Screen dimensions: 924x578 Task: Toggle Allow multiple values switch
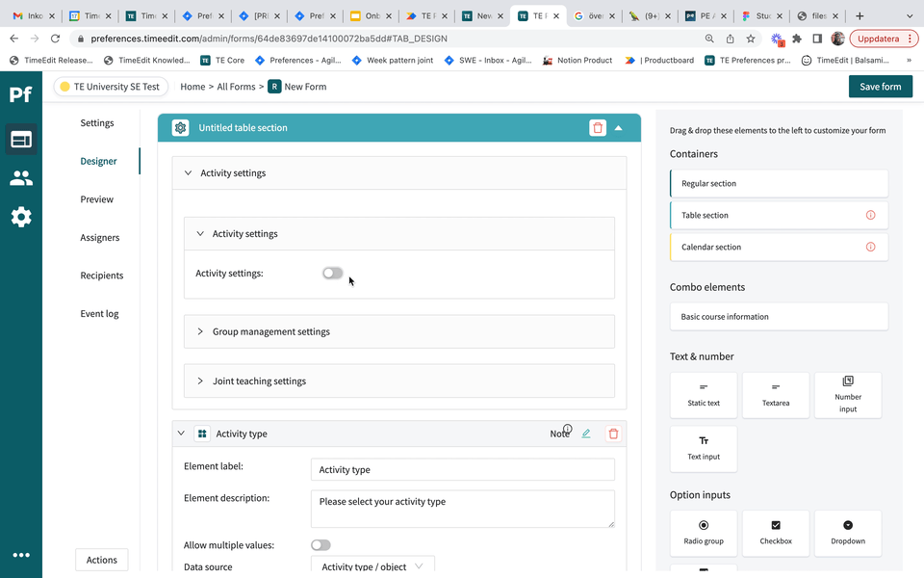click(321, 545)
